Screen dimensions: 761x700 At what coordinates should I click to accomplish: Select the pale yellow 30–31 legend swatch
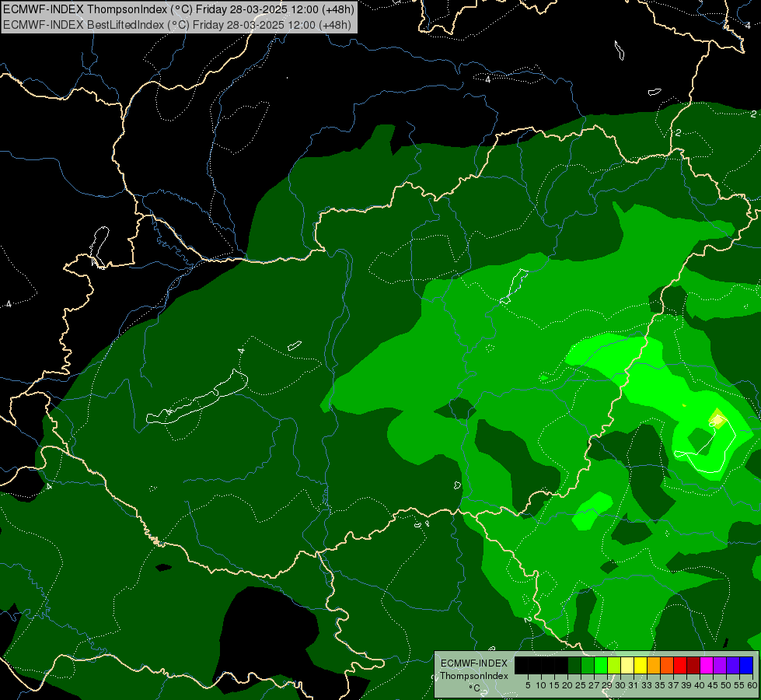point(627,665)
